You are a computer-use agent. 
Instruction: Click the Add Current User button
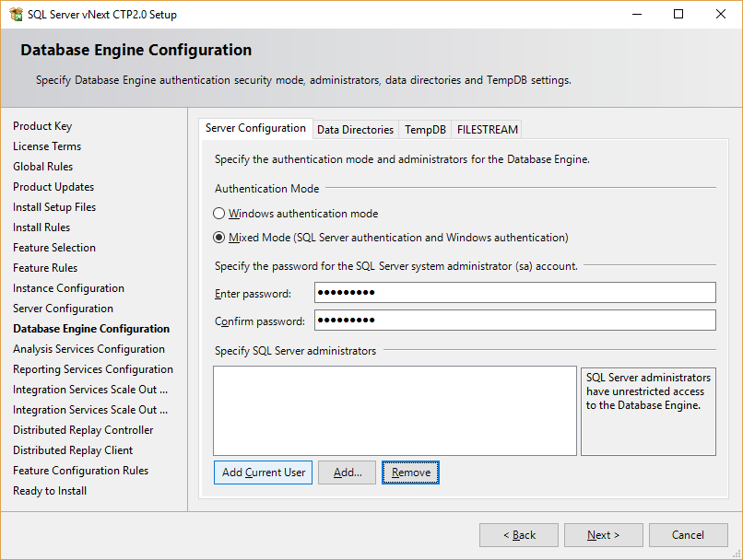point(263,472)
